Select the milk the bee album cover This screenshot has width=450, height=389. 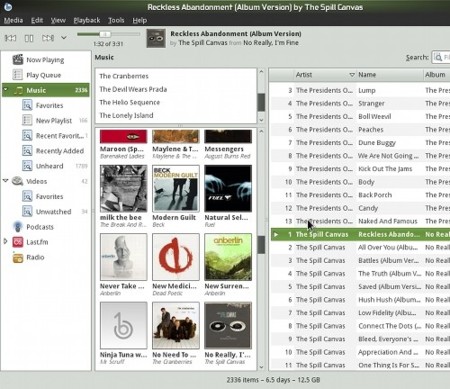click(123, 188)
